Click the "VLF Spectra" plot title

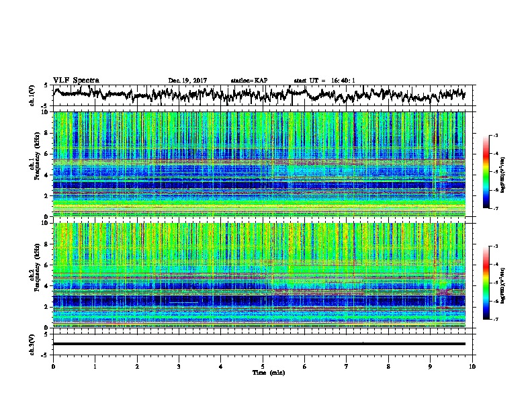(x=76, y=81)
